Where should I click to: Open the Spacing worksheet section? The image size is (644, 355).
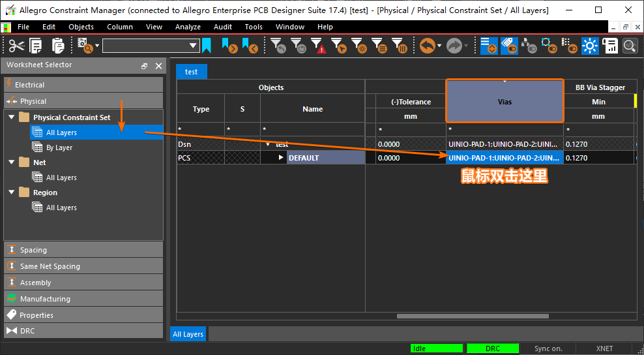(33, 250)
